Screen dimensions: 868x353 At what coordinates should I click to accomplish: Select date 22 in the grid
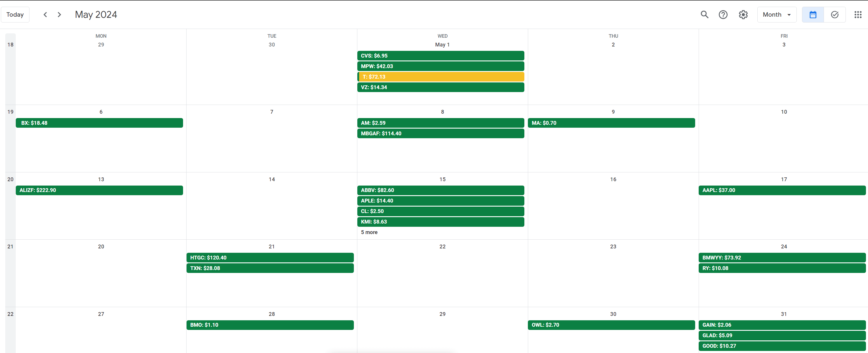pyautogui.click(x=442, y=246)
